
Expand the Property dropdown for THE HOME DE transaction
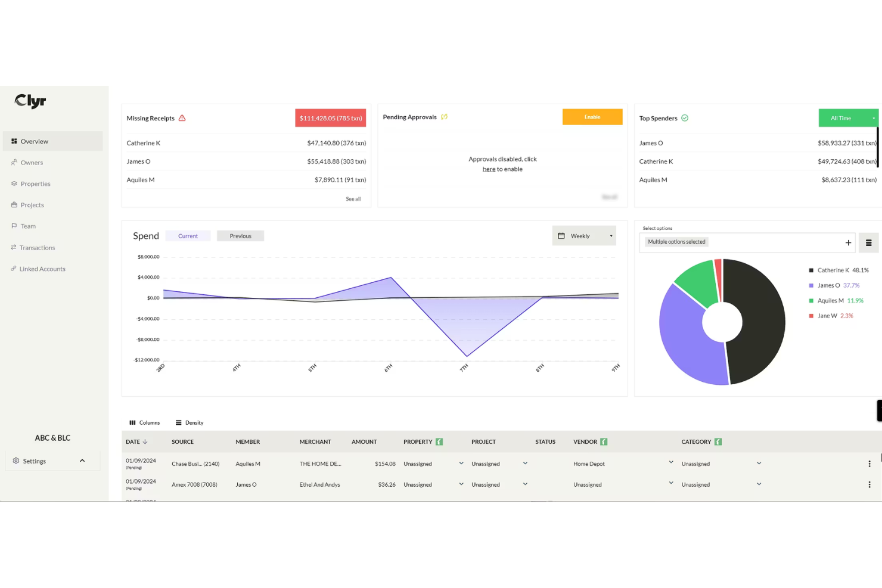[x=461, y=463]
